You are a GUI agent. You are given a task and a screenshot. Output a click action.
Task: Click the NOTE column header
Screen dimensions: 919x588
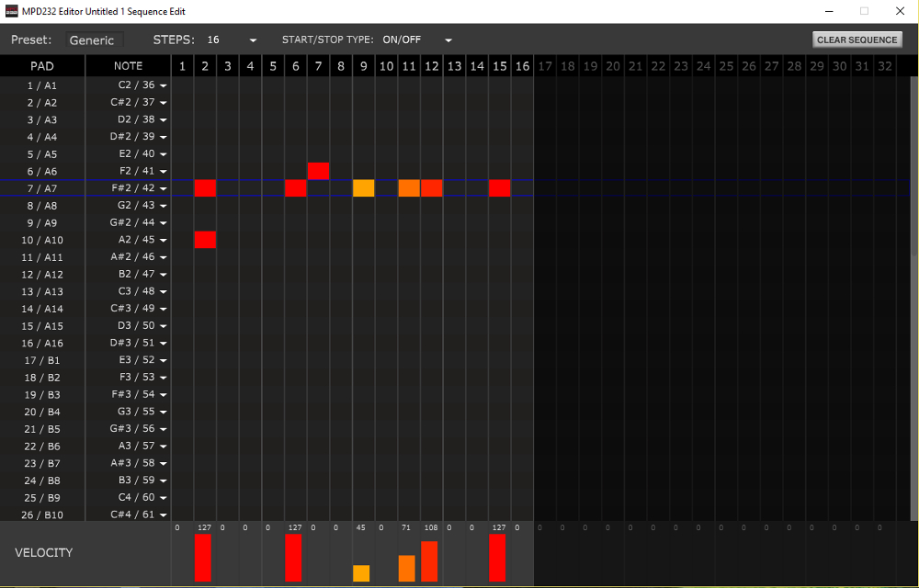click(128, 66)
